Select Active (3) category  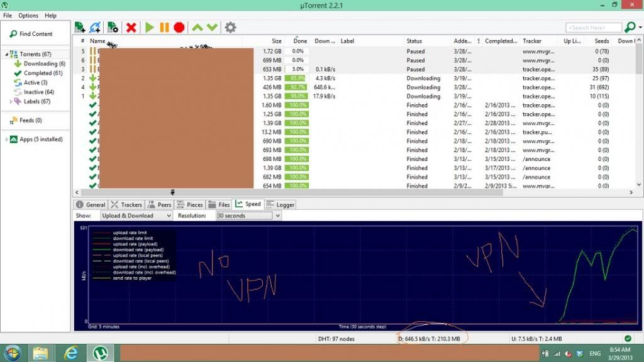tap(31, 82)
